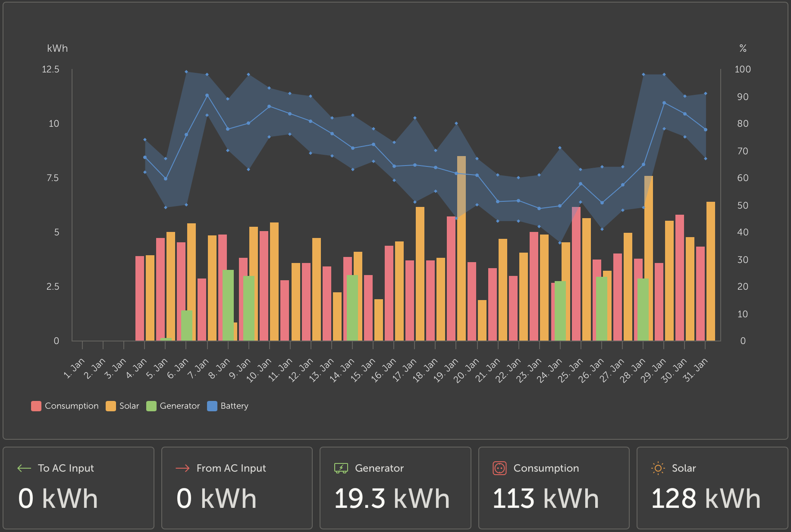Click the red Consumption legend swatch
This screenshot has height=532, width=791.
(x=36, y=406)
